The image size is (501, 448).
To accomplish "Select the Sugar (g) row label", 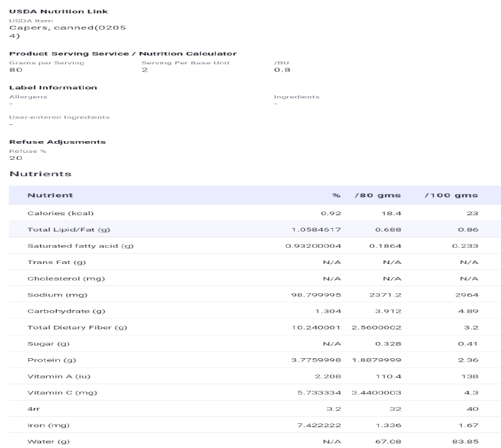I will click(48, 343).
